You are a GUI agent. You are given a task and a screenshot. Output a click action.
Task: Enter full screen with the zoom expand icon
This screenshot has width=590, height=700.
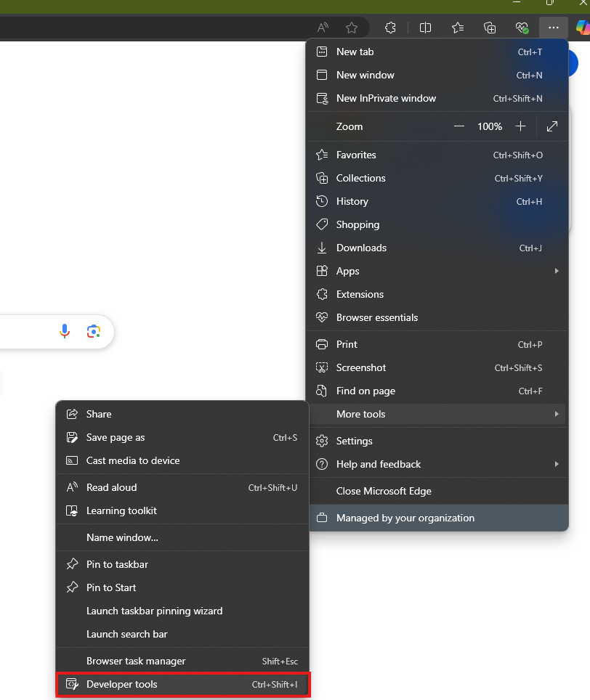click(552, 126)
